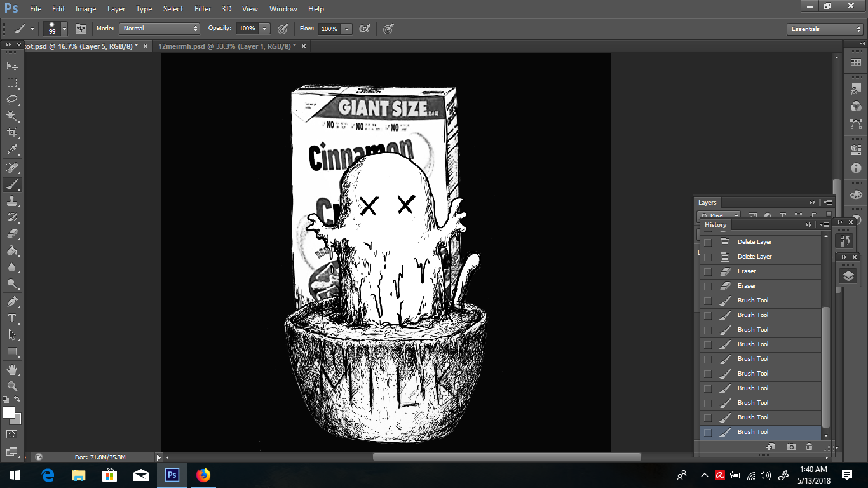Toggle the Brush panel button
Screen dimensions: 868x488
[x=81, y=29]
